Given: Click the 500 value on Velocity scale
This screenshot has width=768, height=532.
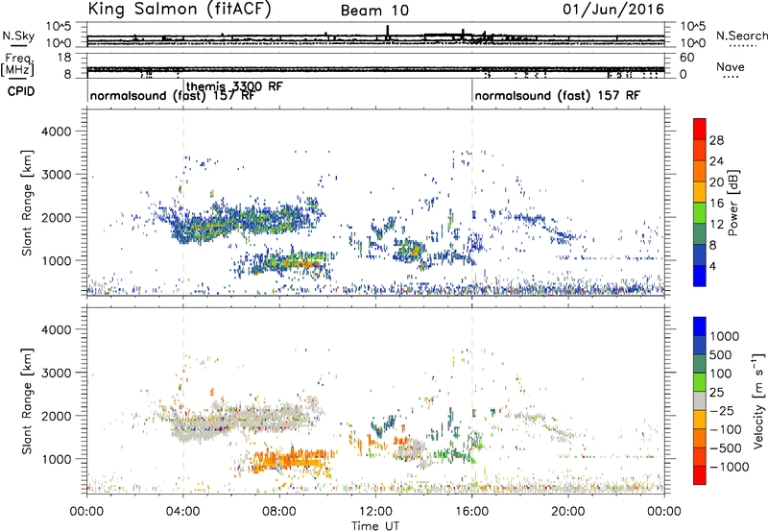Looking at the screenshot, I should pos(720,355).
